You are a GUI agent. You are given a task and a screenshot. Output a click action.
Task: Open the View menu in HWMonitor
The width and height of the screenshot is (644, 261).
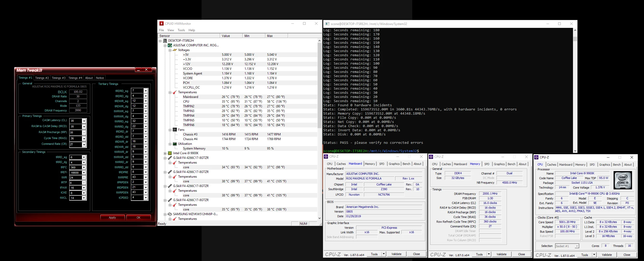pos(171,30)
